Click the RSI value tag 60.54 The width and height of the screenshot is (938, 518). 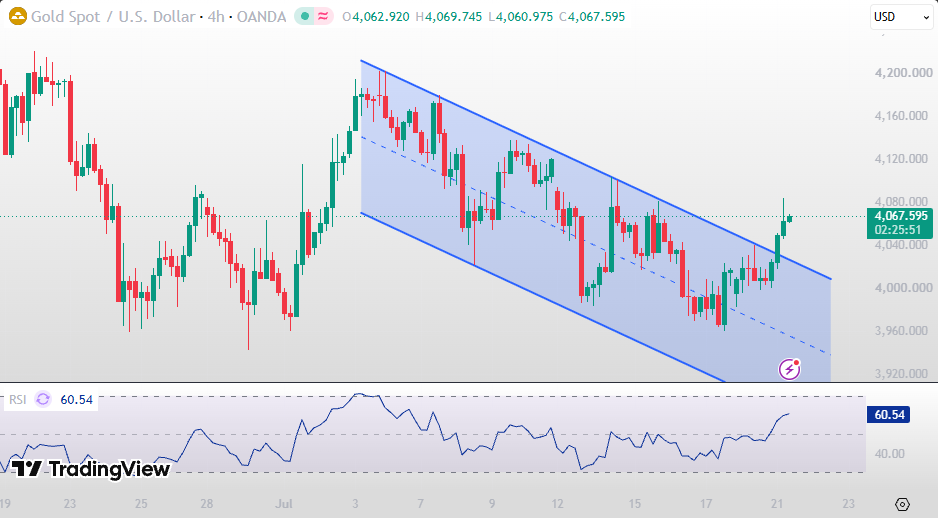888,415
